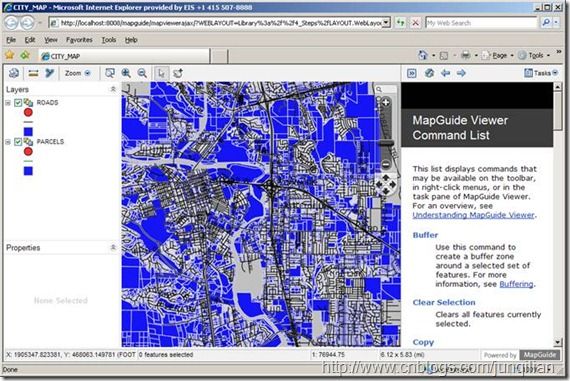This screenshot has width=570, height=381.
Task: Open the Tasks dropdown menu
Action: (541, 73)
